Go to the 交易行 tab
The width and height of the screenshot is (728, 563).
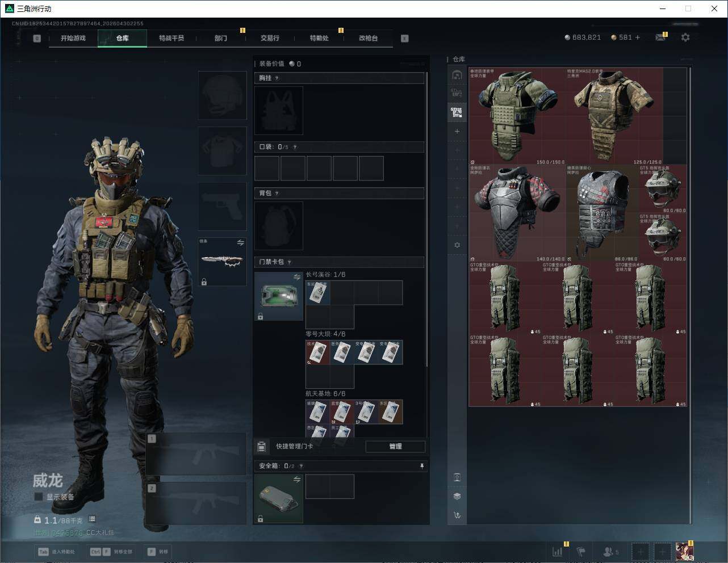(270, 38)
